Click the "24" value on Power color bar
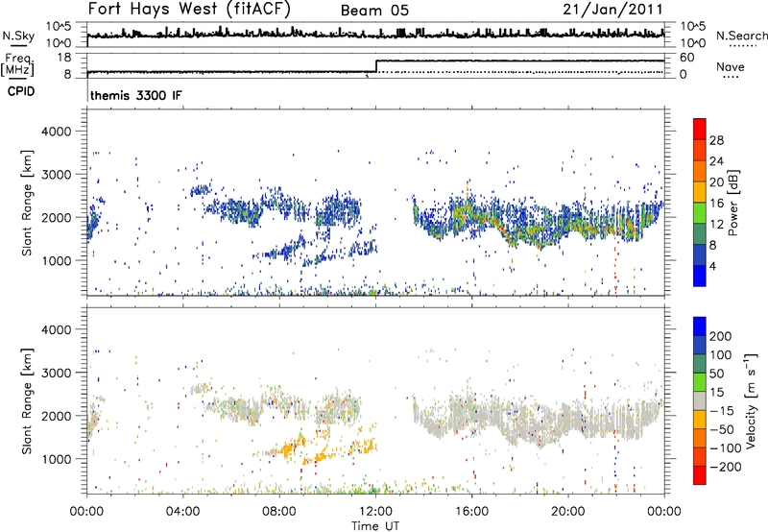 click(716, 161)
